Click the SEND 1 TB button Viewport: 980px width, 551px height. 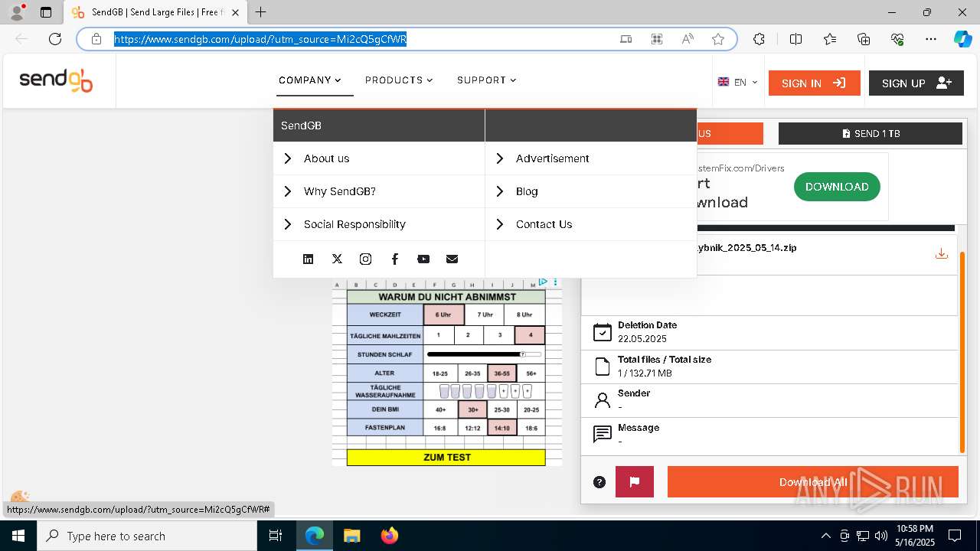tap(871, 133)
